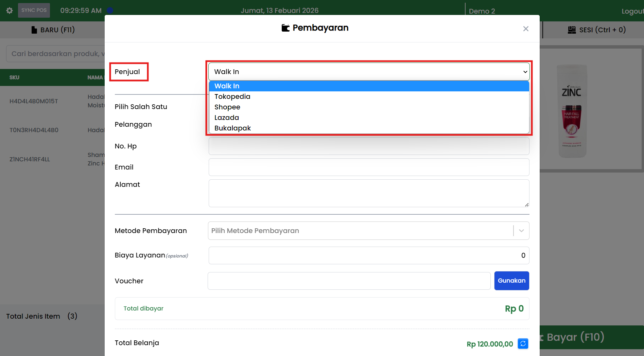Click the settings gear icon
This screenshot has height=356, width=644.
(x=10, y=11)
